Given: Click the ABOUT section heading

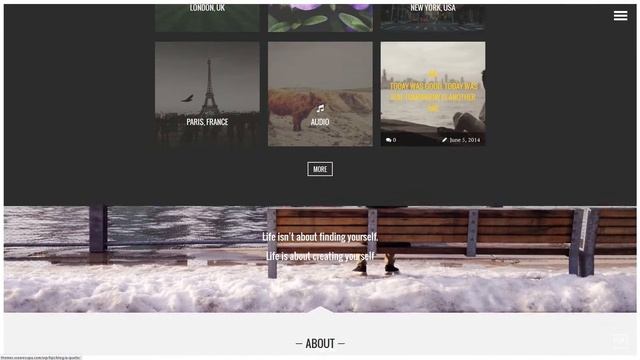Looking at the screenshot, I should (320, 344).
